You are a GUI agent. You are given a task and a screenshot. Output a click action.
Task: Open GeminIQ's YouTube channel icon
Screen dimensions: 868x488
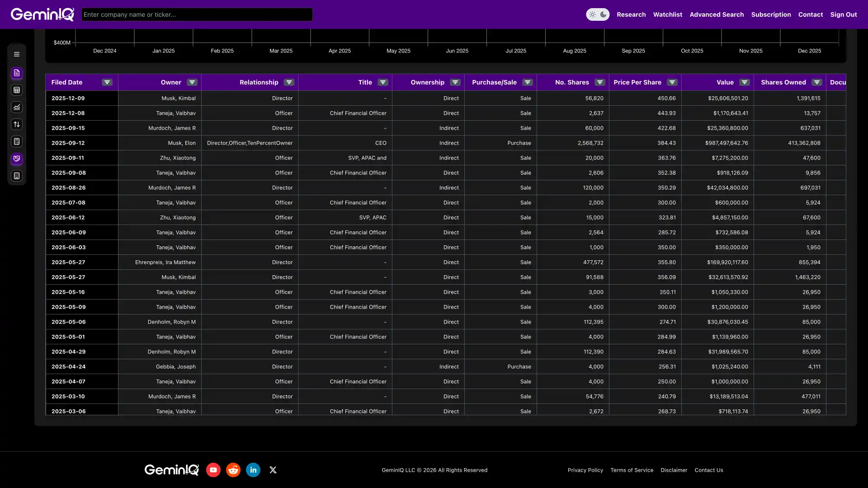[213, 469]
